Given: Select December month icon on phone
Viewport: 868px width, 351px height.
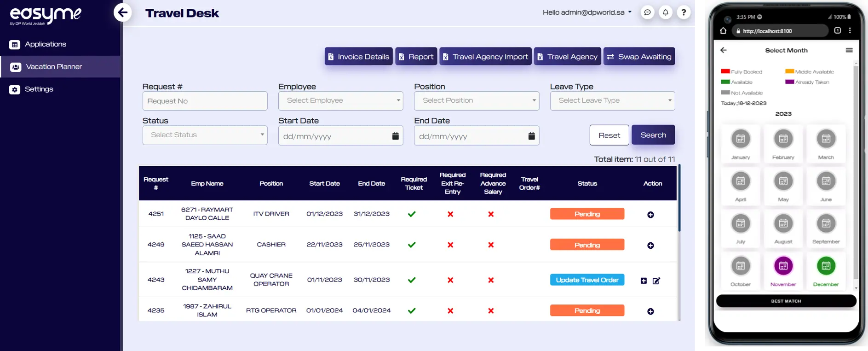Looking at the screenshot, I should 826,266.
